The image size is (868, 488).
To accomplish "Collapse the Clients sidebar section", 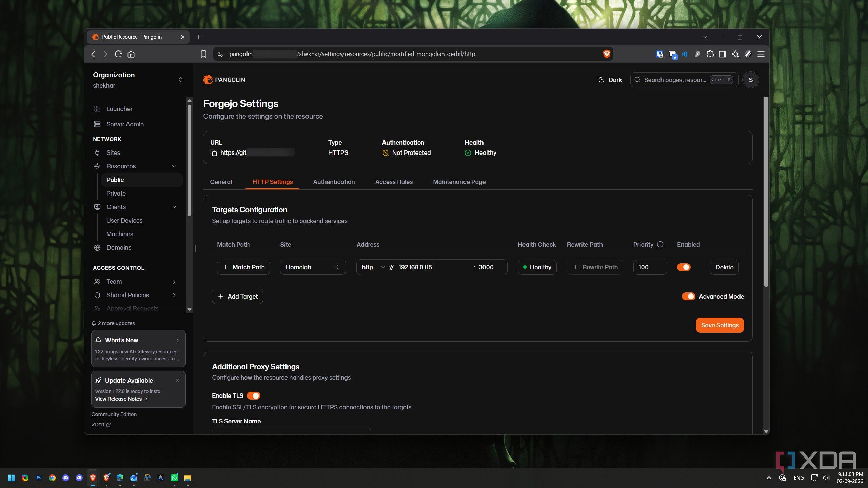I will click(x=174, y=207).
